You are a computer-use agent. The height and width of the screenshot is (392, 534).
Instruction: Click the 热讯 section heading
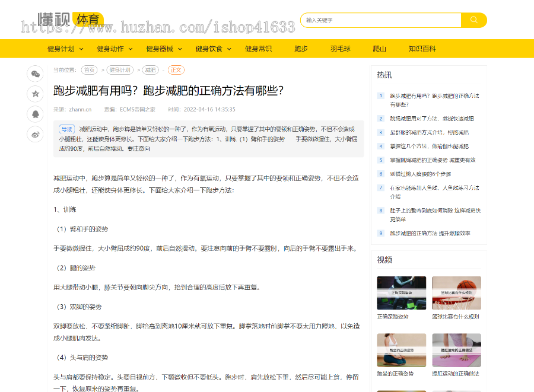click(x=384, y=75)
